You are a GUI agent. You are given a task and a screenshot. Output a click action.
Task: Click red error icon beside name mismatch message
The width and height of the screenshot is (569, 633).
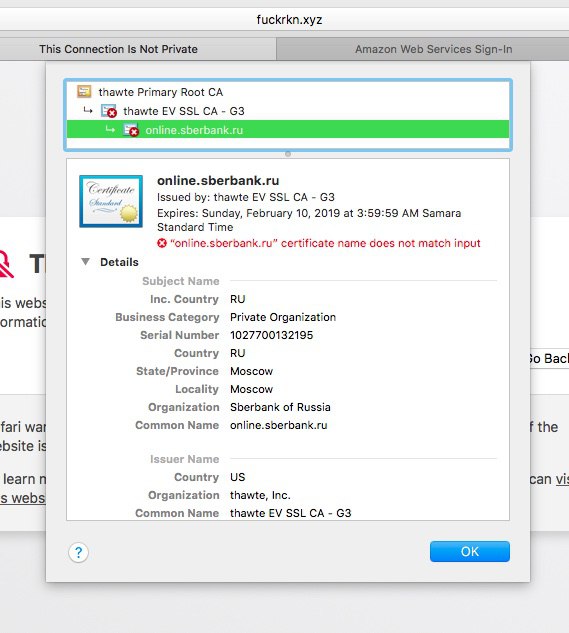162,243
